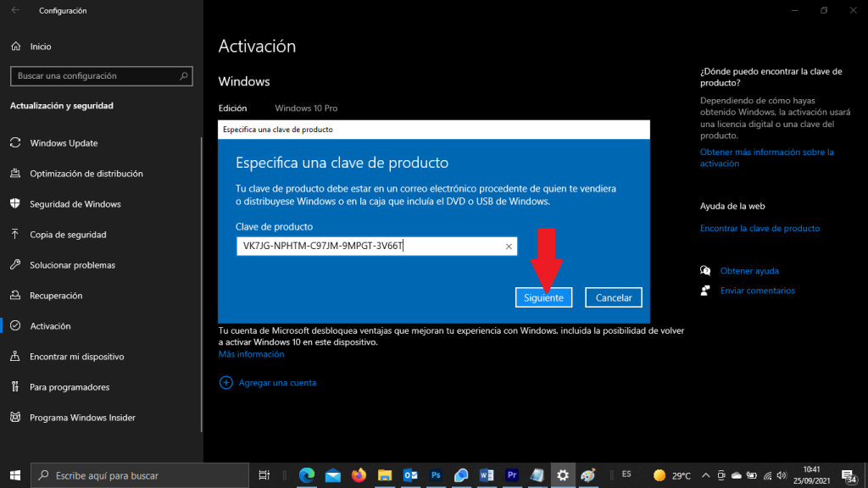
Task: Click the ES language indicator
Action: pyautogui.click(x=626, y=474)
